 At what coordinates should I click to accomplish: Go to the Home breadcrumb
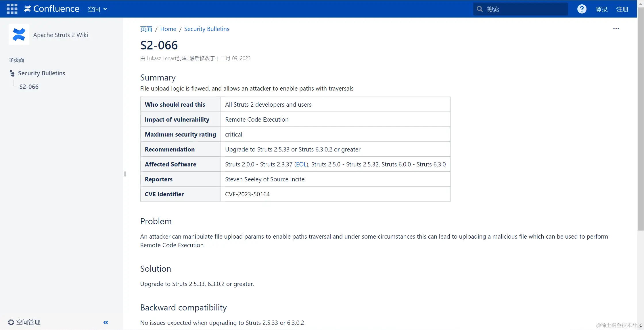168,29
